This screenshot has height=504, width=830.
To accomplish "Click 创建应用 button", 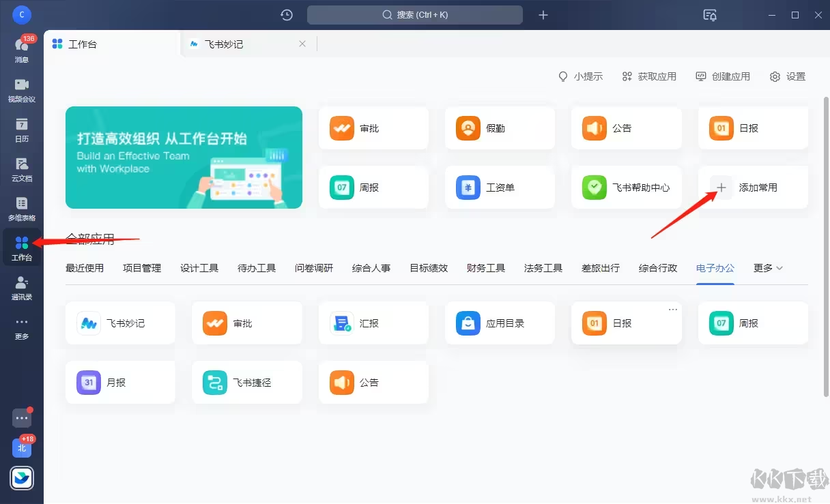I will 723,76.
